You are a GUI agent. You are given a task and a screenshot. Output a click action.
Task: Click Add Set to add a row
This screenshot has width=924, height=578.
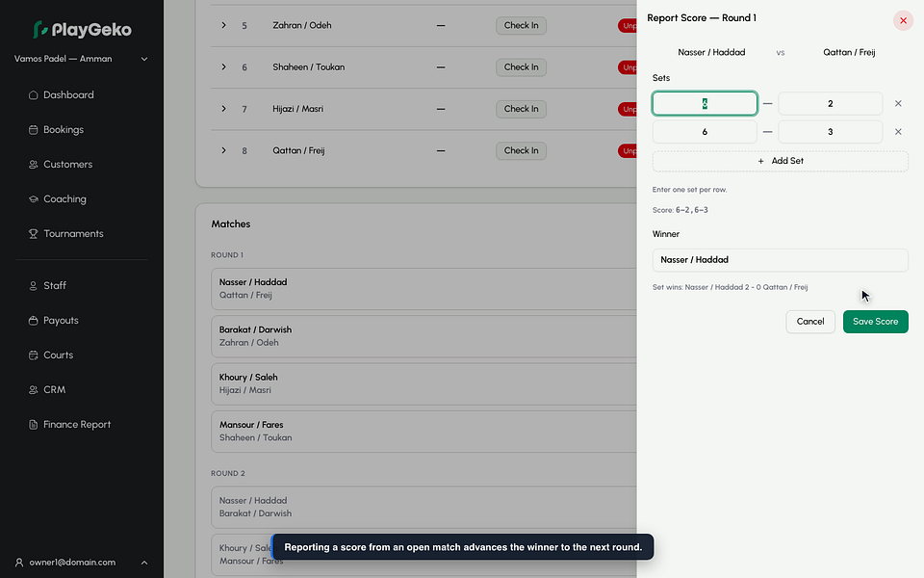[x=781, y=161]
